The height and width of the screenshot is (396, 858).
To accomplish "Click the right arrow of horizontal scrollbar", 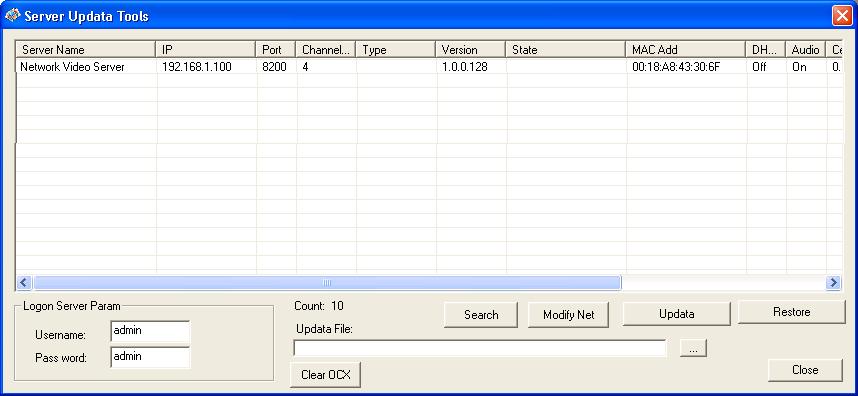I will click(x=833, y=283).
